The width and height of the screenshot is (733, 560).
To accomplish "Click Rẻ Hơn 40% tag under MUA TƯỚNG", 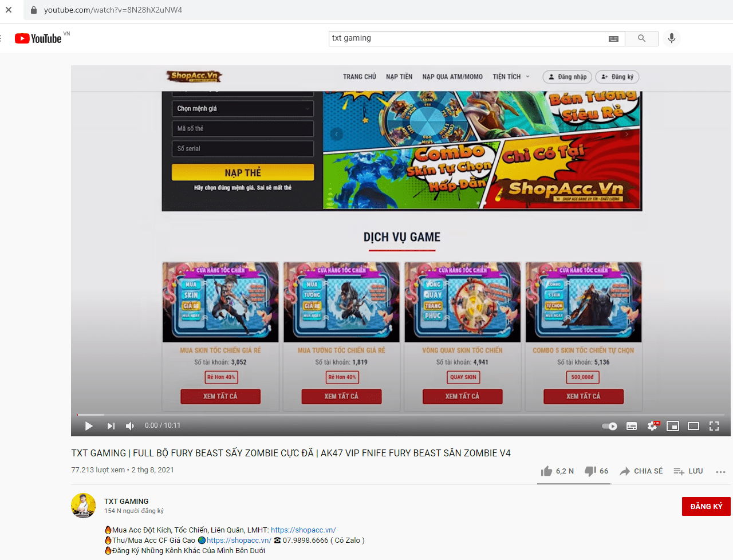I will click(342, 377).
